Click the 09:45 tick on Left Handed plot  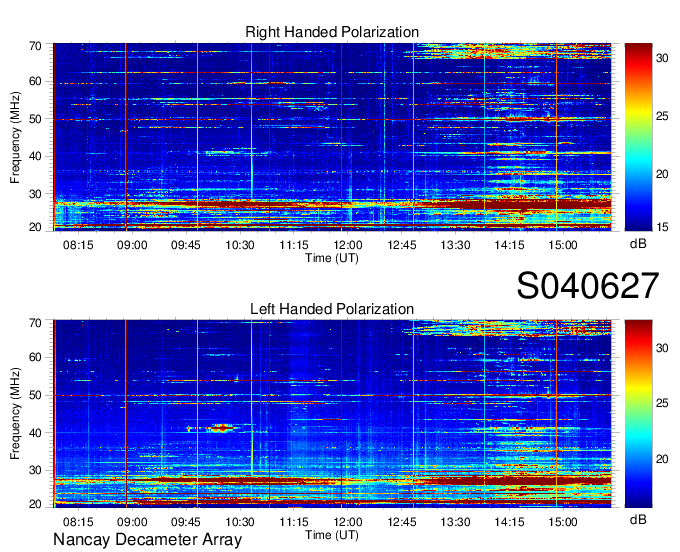(x=186, y=522)
